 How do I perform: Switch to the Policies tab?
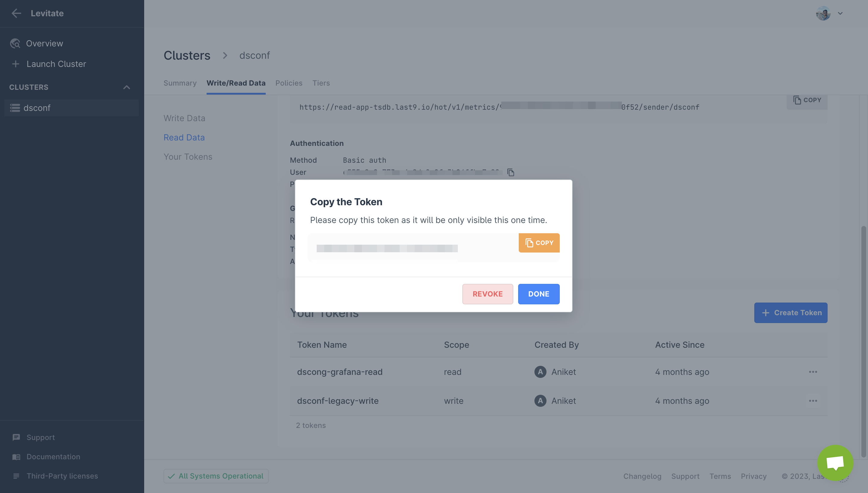click(289, 83)
